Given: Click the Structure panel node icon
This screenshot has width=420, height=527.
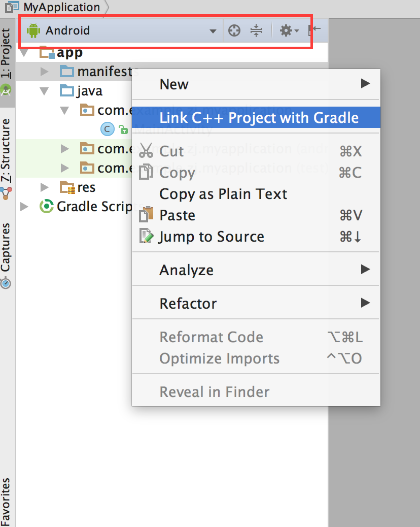Looking at the screenshot, I should click(6, 193).
